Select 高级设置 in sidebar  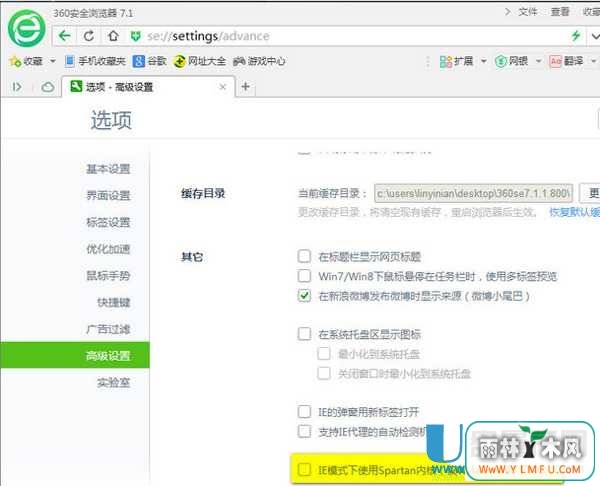click(75, 355)
